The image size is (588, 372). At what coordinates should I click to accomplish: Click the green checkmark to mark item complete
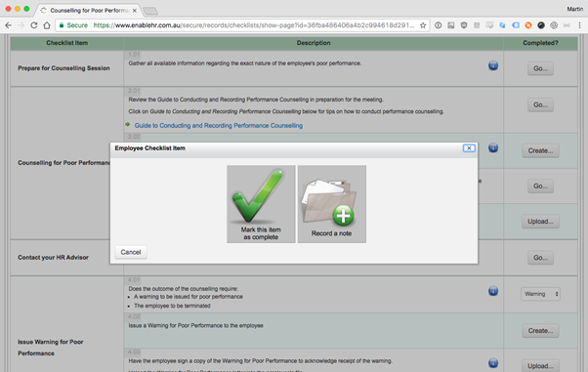[261, 204]
